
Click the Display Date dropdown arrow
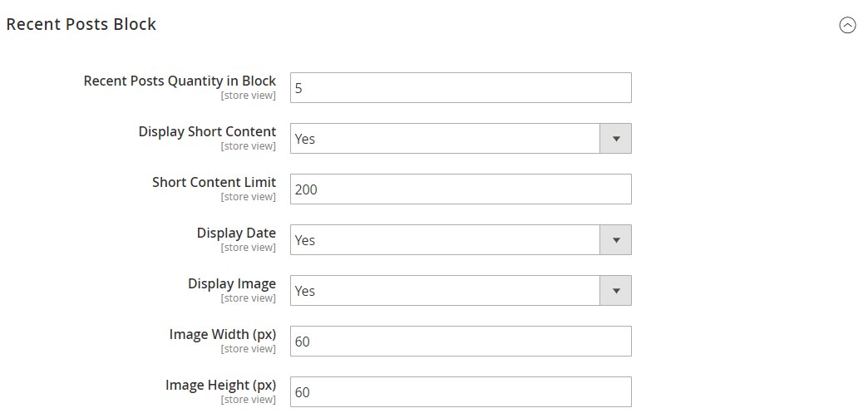point(616,240)
